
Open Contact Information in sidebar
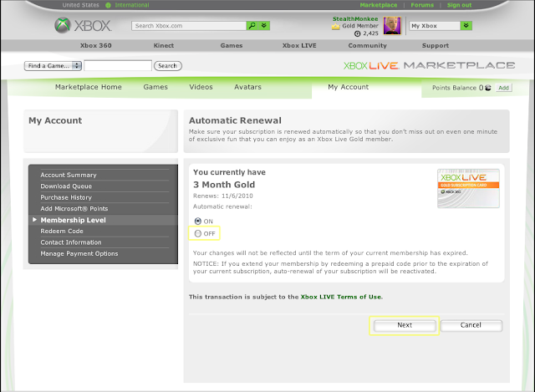[x=71, y=242]
